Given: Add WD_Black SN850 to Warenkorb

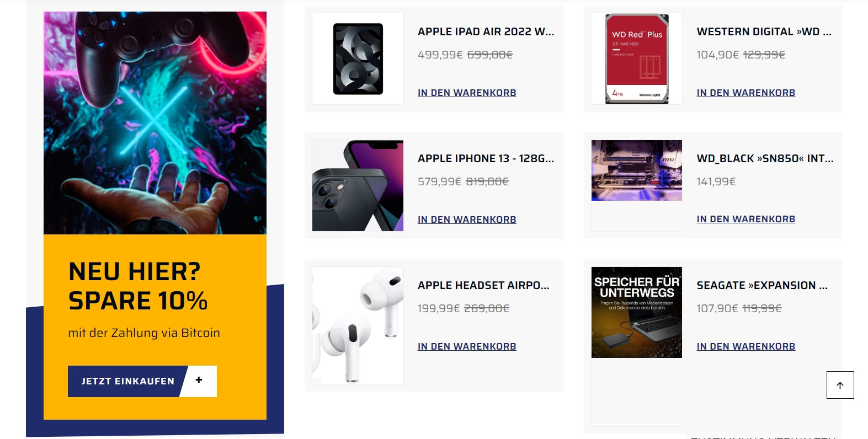Looking at the screenshot, I should click(746, 219).
